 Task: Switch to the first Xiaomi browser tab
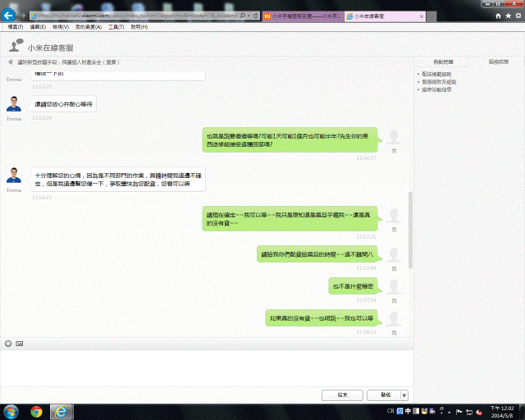pyautogui.click(x=303, y=16)
